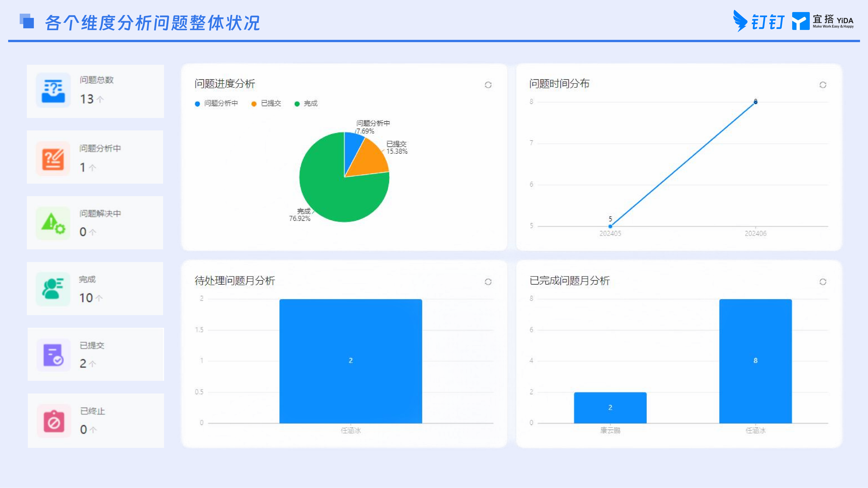The height and width of the screenshot is (488, 868).
Task: Refresh the 已完成问题月分析 chart
Action: coord(823,282)
